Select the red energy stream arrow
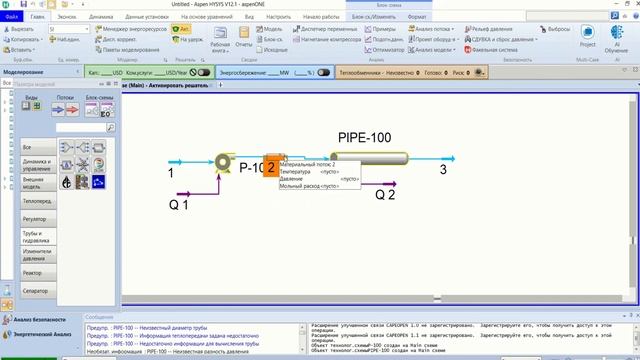This screenshot has width=640, height=360. [x=72, y=109]
